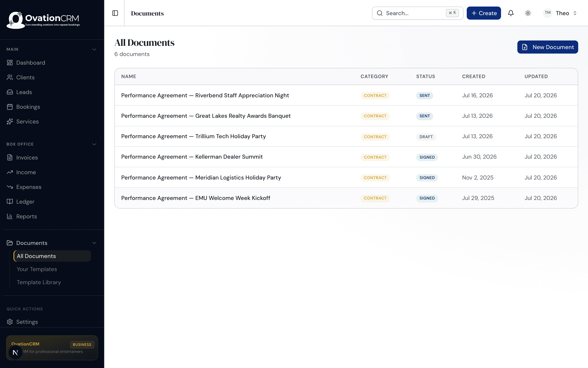Click the Create button

[484, 13]
